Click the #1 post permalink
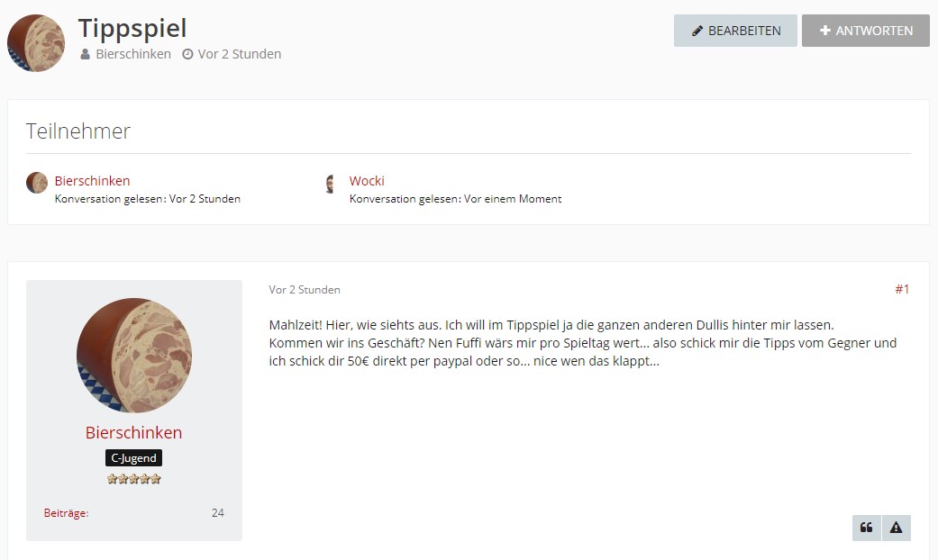 click(x=901, y=289)
